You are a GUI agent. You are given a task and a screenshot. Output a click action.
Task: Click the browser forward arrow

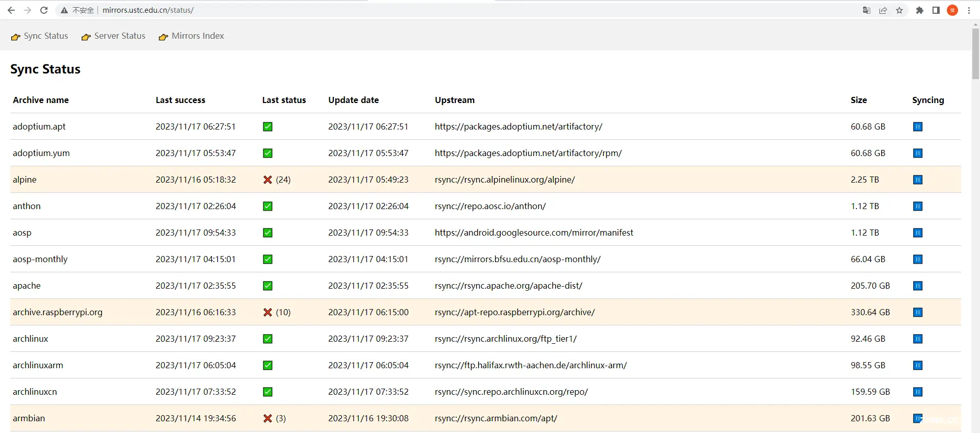coord(28,10)
